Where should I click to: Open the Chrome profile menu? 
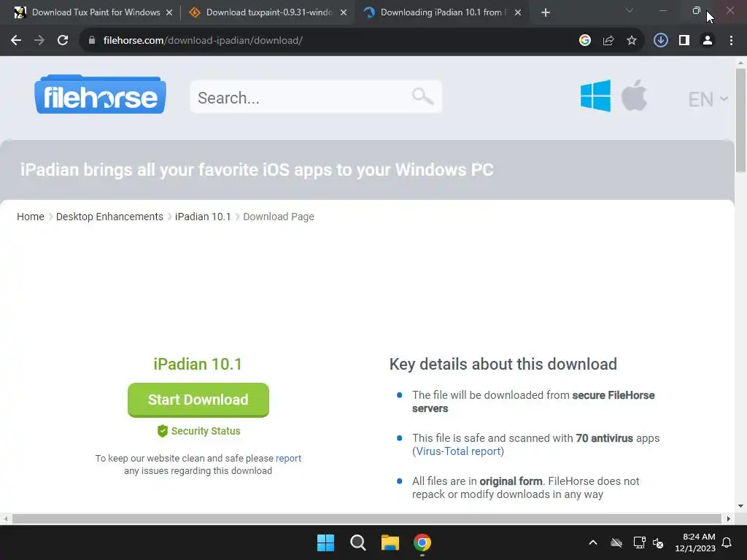click(x=708, y=41)
